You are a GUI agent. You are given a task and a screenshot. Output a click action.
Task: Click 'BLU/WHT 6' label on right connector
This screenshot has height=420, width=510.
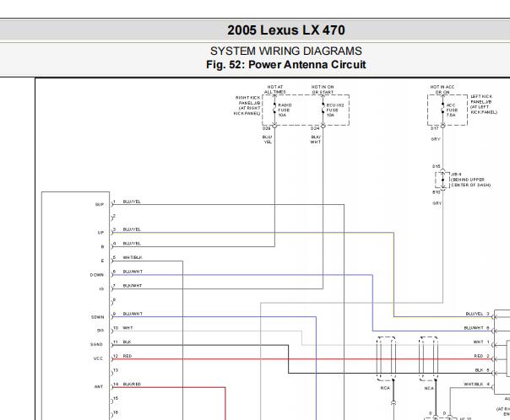pyautogui.click(x=477, y=328)
